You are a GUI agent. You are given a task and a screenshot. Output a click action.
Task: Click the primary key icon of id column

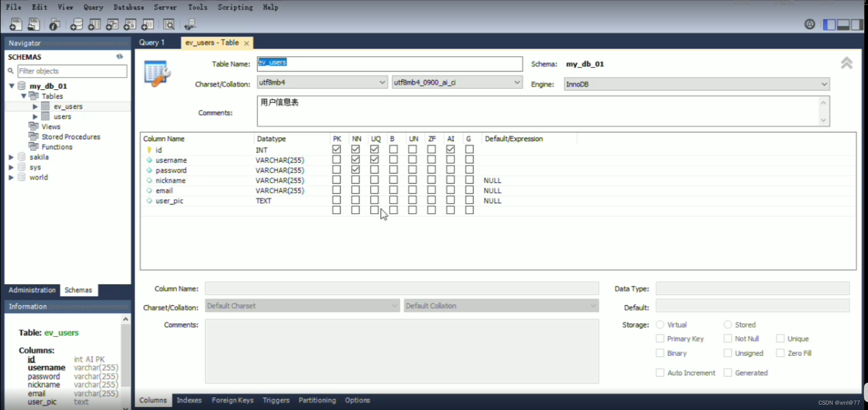(x=149, y=150)
